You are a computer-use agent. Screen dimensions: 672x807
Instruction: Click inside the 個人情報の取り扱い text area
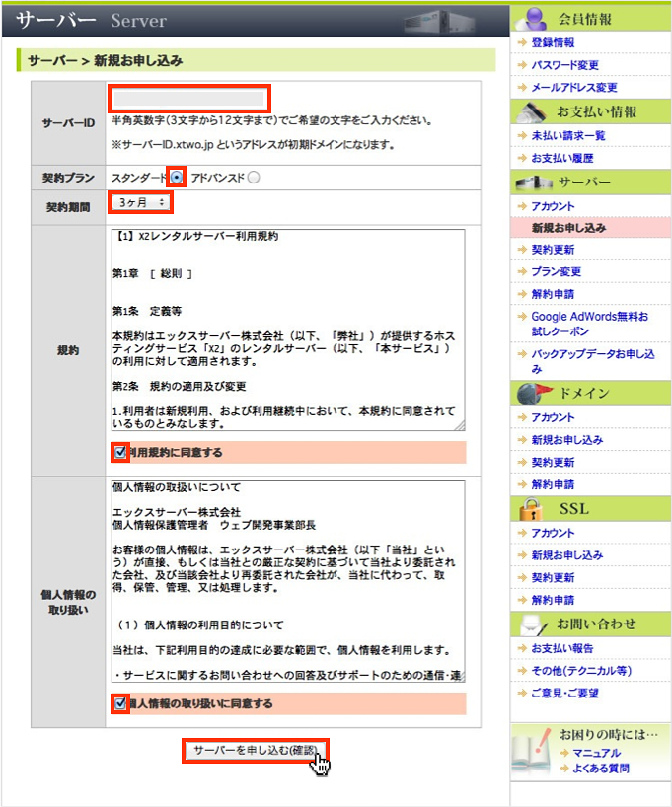[288, 582]
